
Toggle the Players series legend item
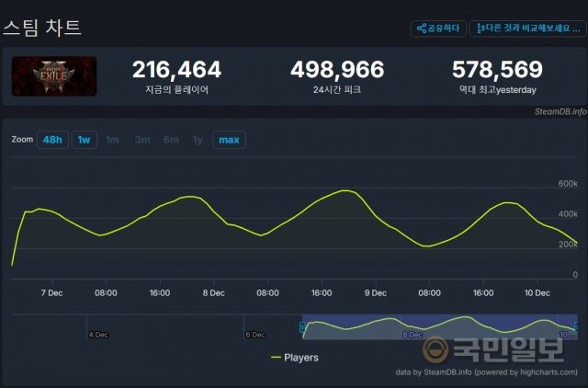(x=295, y=358)
